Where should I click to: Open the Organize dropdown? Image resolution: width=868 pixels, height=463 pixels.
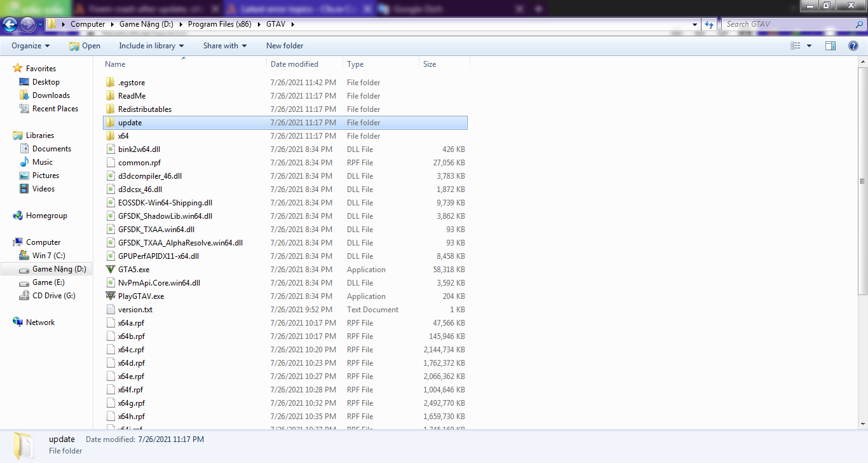(30, 45)
